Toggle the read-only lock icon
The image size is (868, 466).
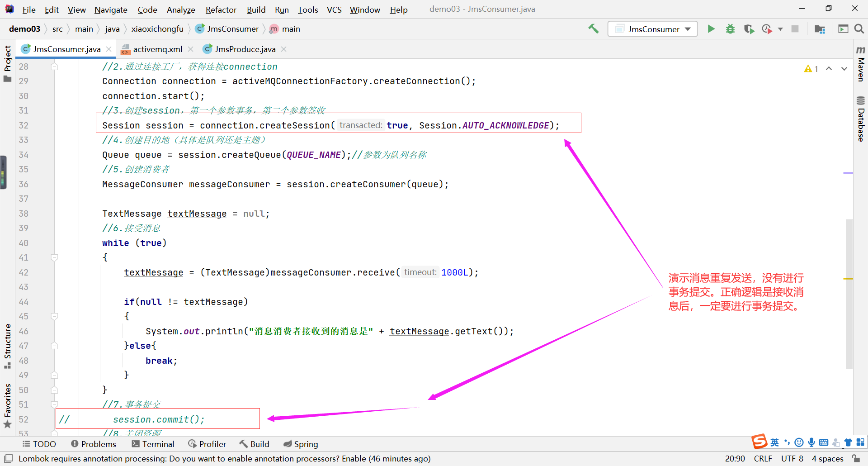(856, 459)
